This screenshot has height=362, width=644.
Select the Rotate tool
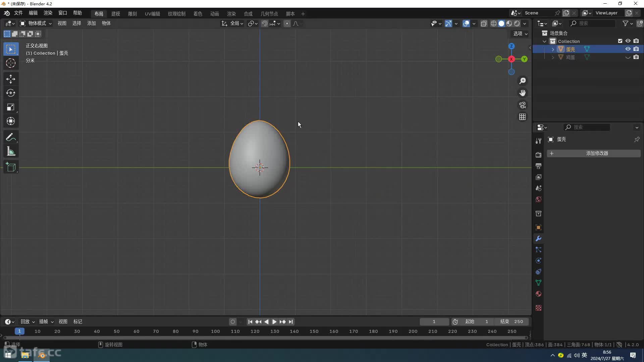pyautogui.click(x=11, y=93)
